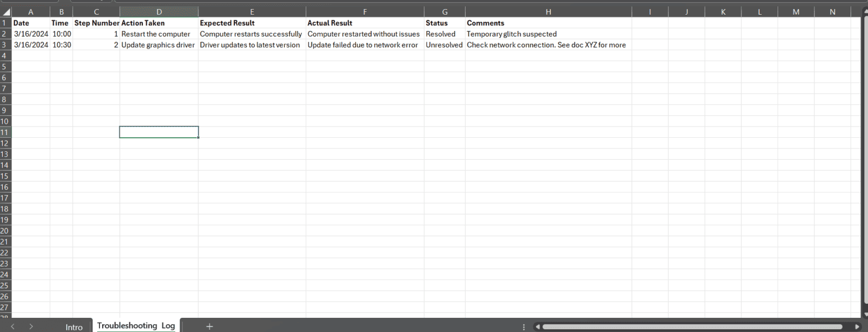Screen dimensions: 868x332
Task: Click the tab bar resize dots handle
Action: (x=524, y=326)
